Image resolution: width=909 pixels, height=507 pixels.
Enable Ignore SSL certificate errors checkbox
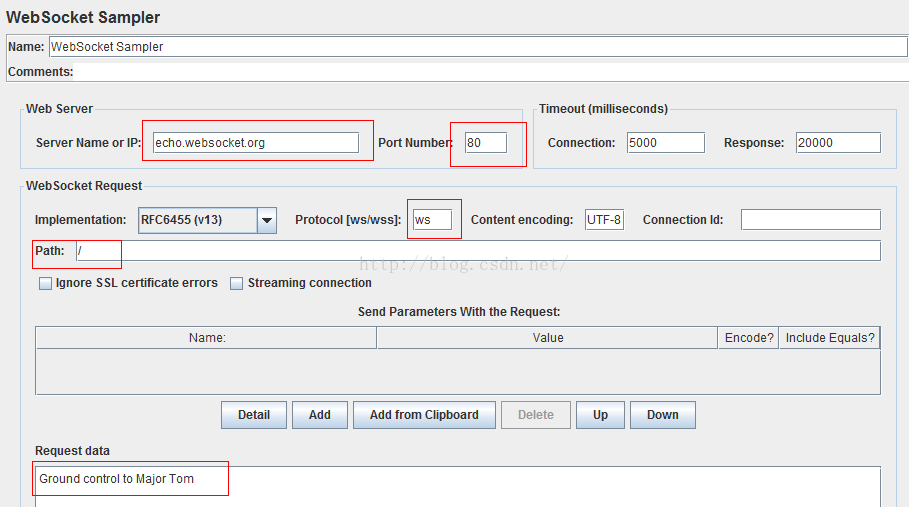45,283
